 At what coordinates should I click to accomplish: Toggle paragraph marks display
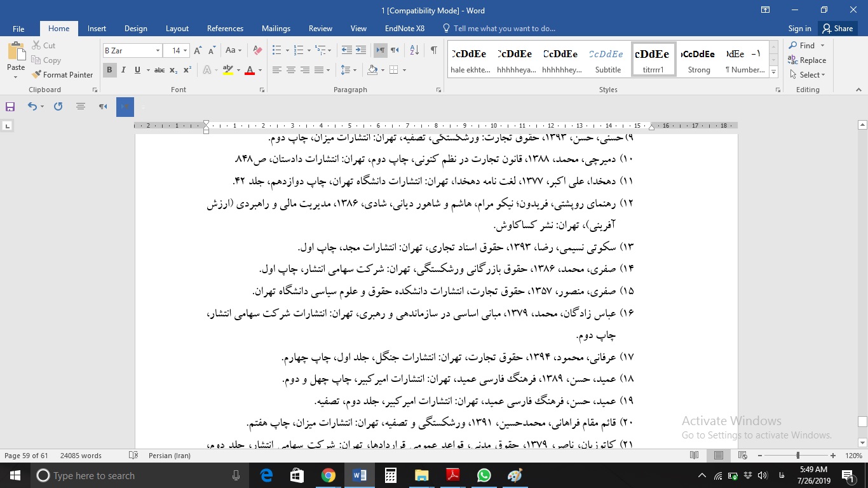(x=434, y=48)
